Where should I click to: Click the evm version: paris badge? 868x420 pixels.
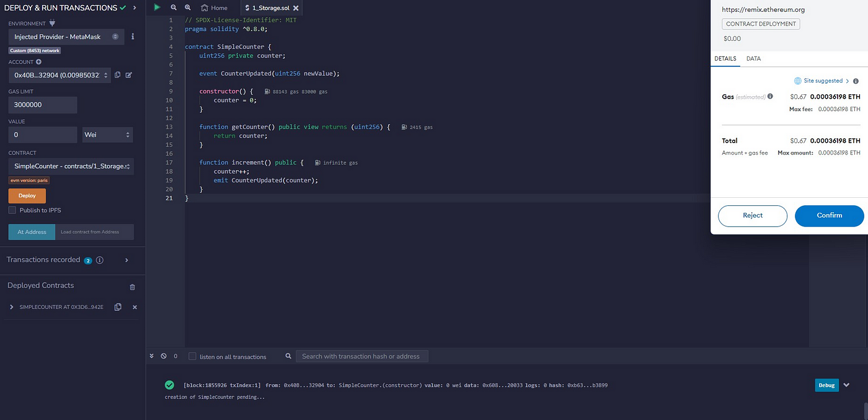click(29, 180)
